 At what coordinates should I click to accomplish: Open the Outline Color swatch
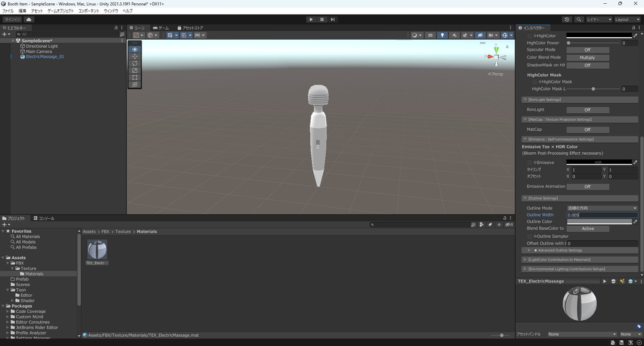pyautogui.click(x=599, y=221)
